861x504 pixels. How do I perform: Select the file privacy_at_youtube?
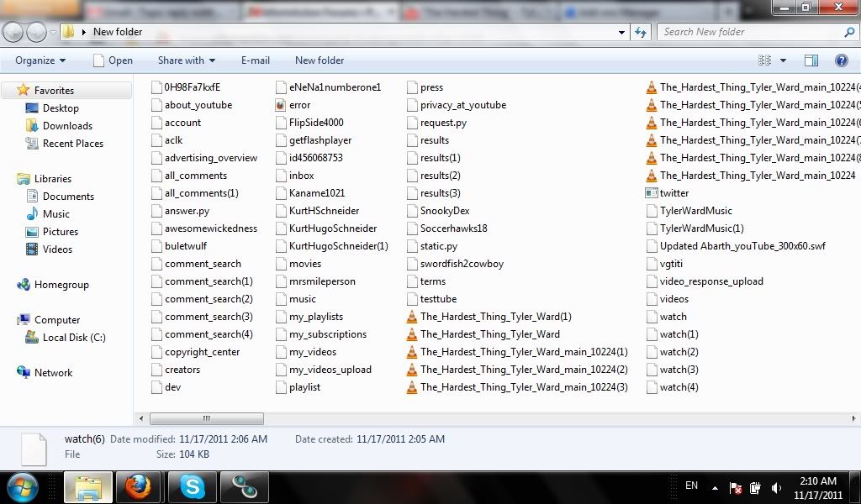[x=457, y=105]
